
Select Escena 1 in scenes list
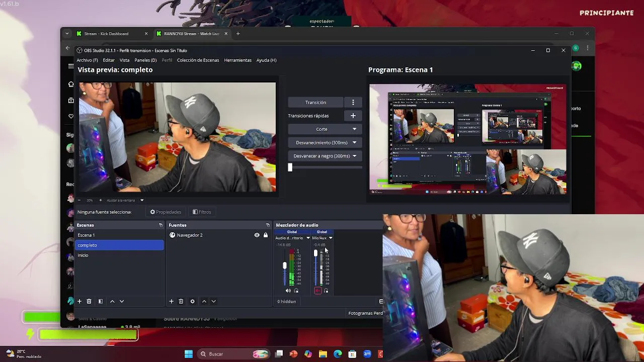click(119, 235)
